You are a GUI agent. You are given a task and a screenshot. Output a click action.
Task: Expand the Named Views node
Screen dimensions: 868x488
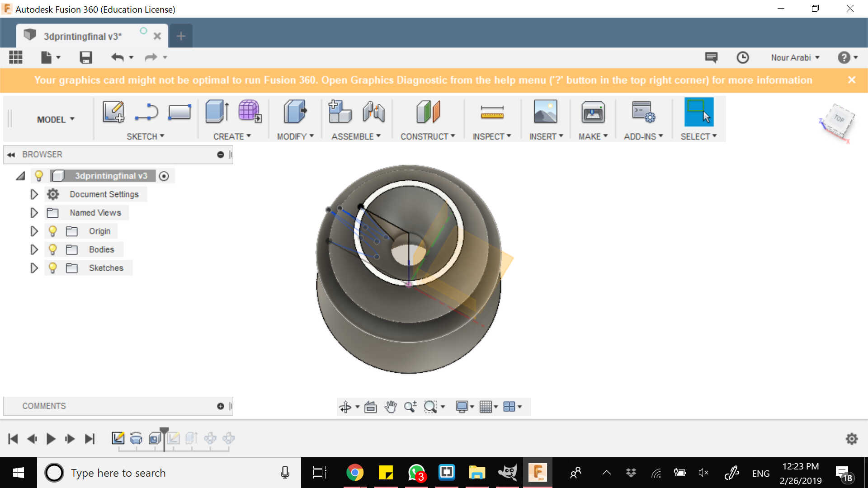tap(34, 213)
